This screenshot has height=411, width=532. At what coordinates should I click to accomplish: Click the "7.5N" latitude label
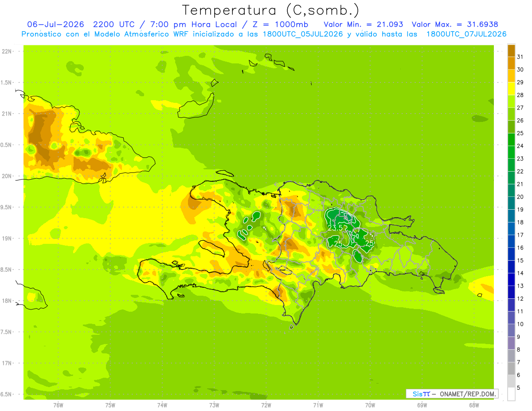point(6,332)
